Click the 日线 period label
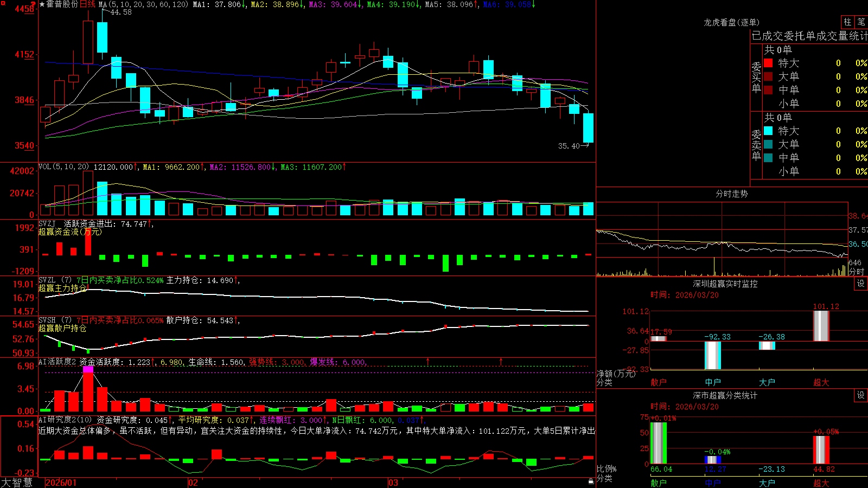 87,4
